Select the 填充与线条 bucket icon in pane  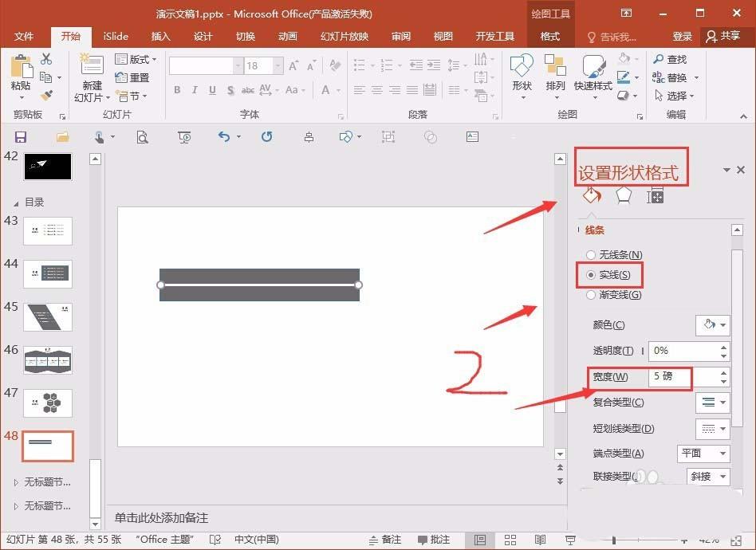click(x=591, y=195)
